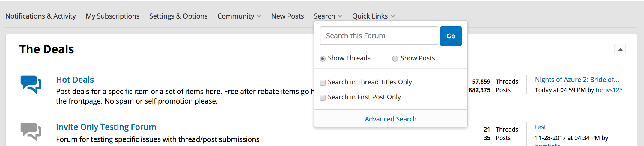Enable Search in Thread Titles Only
The height and width of the screenshot is (146, 644).
coord(323,83)
